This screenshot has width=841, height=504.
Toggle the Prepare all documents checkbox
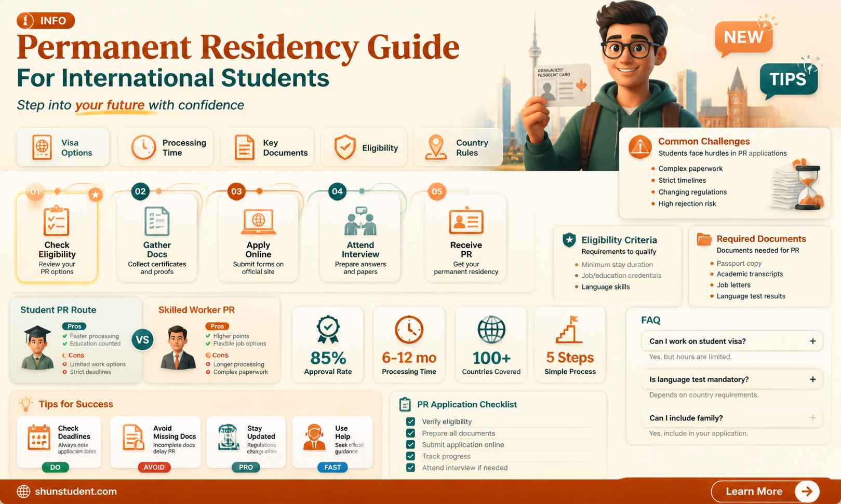pyautogui.click(x=410, y=433)
